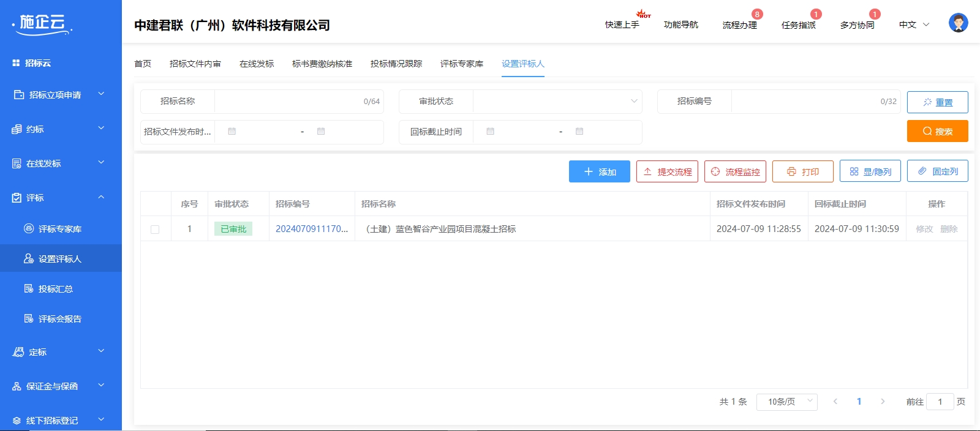Viewport: 980px width, 431px height.
Task: Open the user avatar menu
Action: [x=959, y=23]
